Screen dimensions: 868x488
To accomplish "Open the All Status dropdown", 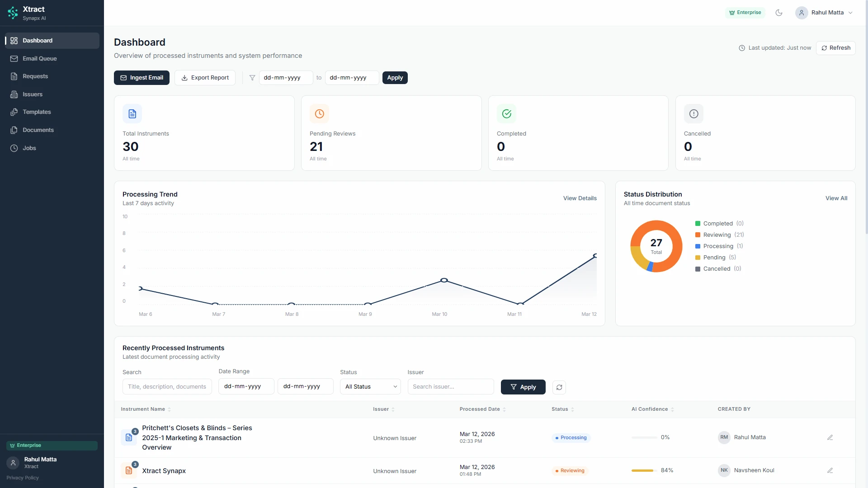I will coord(370,387).
